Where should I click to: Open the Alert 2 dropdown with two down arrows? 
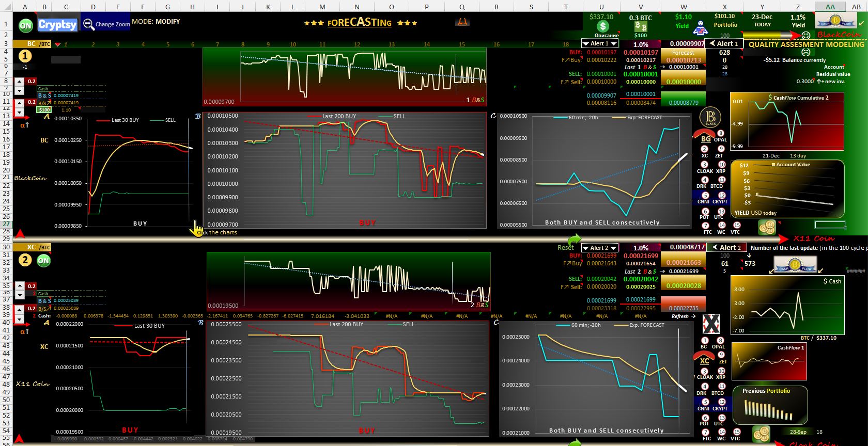pyautogui.click(x=600, y=248)
